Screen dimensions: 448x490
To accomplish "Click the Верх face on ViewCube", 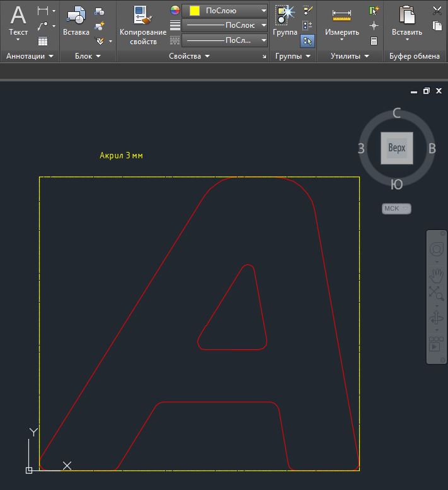I will click(x=397, y=148).
